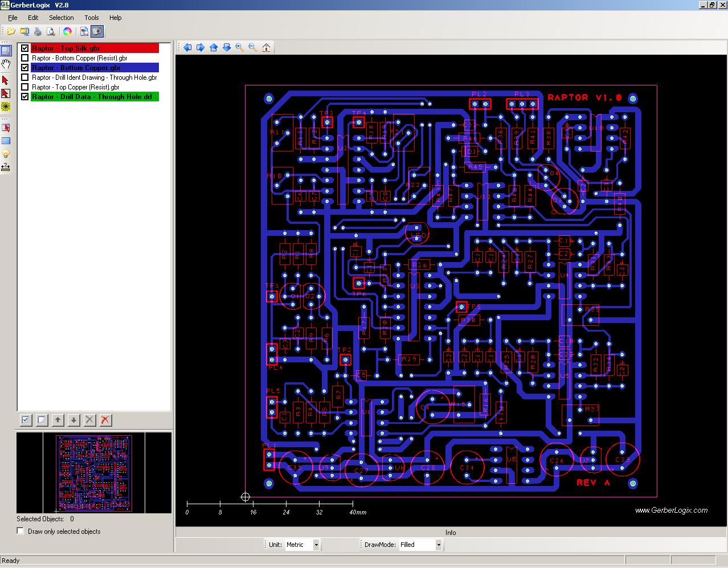Click the home view icon
The width and height of the screenshot is (728, 568).
266,47
